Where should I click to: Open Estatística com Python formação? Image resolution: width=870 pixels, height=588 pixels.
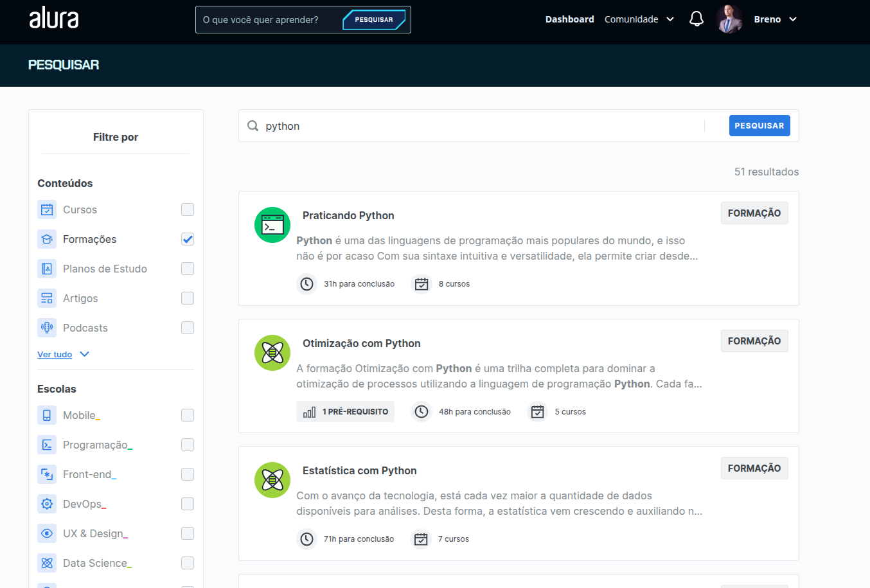coord(360,470)
